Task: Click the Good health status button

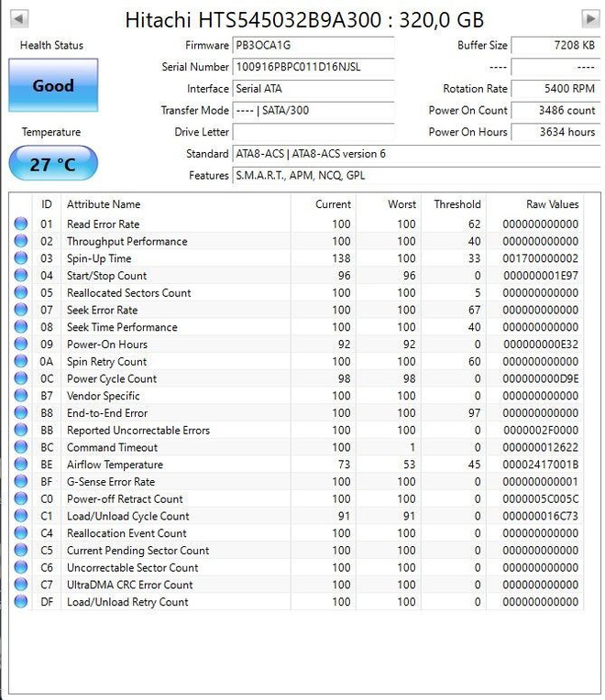Action: click(53, 85)
